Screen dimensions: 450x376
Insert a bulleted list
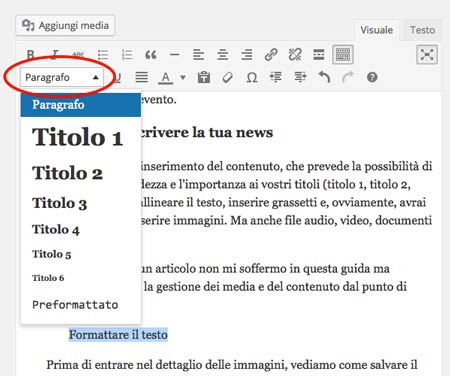pyautogui.click(x=103, y=54)
